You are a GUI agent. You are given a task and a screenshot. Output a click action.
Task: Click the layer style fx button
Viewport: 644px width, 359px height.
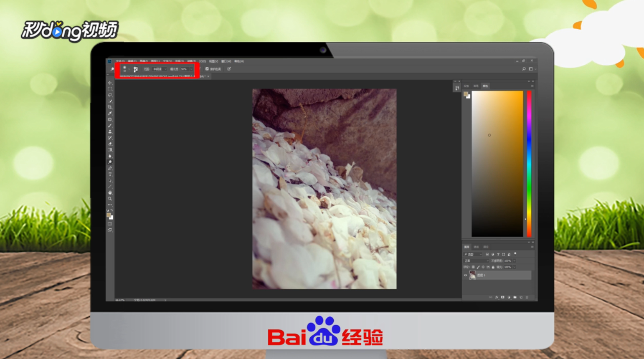(497, 297)
